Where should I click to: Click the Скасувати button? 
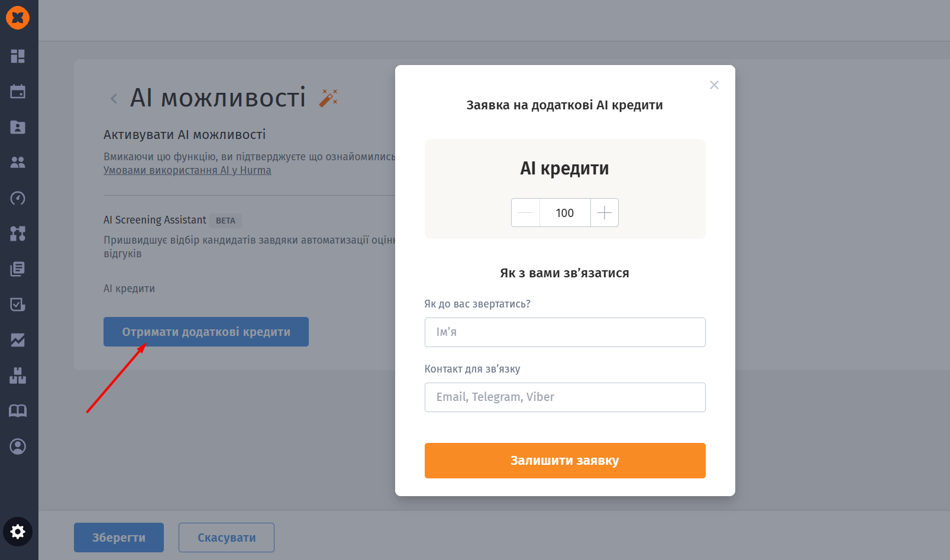(x=227, y=538)
